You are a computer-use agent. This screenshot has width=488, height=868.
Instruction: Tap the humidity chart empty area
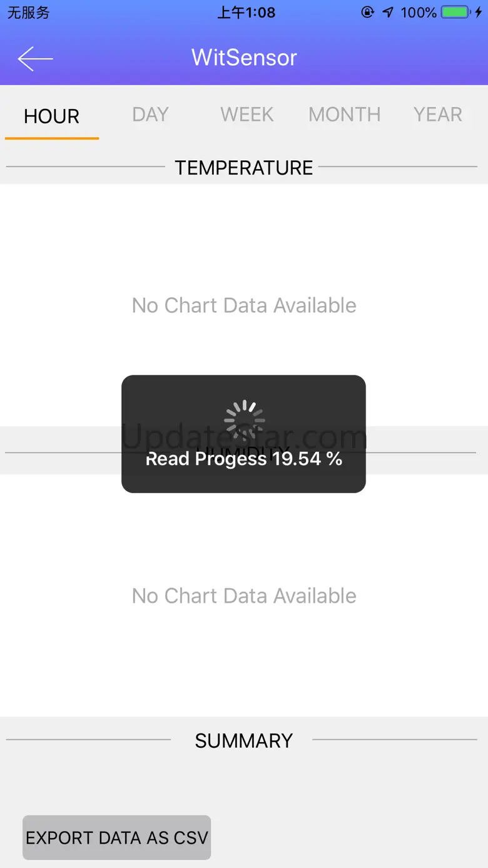point(244,596)
